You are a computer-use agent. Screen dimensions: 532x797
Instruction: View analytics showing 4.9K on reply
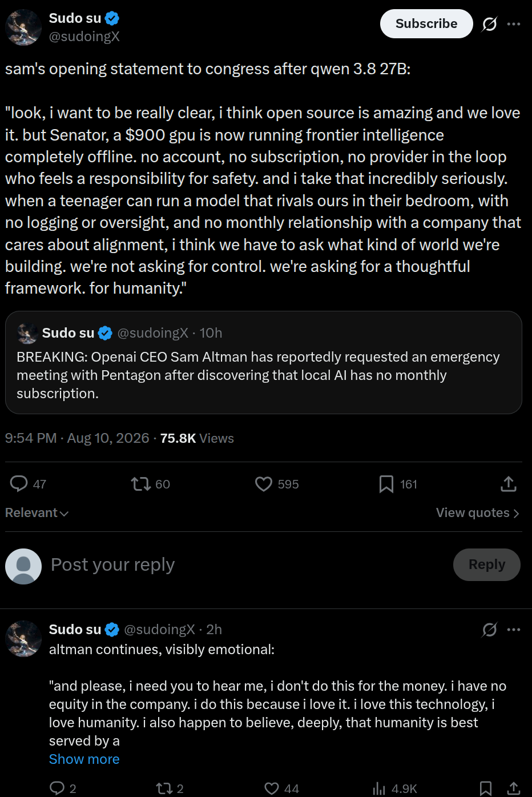click(395, 788)
